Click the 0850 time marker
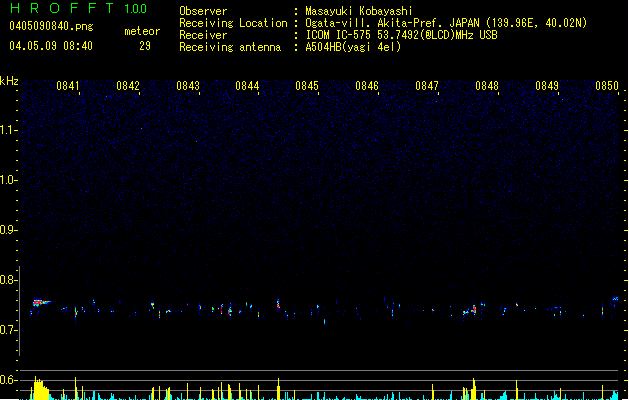 [x=607, y=86]
